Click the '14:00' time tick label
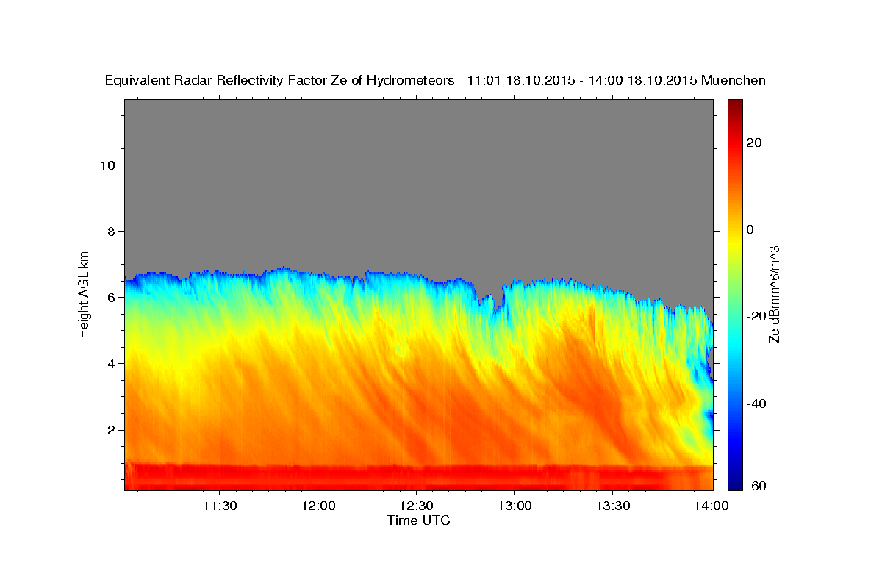882x588 pixels. (x=711, y=506)
